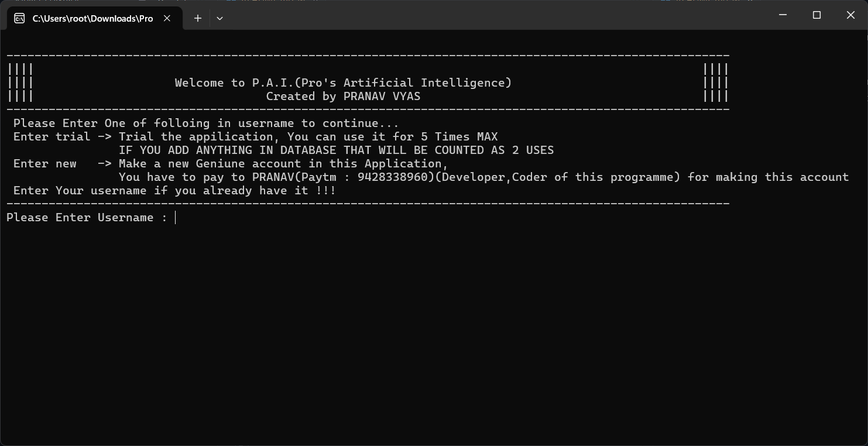Click the Enter trial option line
Screen dimensions: 868x446
[x=255, y=136]
